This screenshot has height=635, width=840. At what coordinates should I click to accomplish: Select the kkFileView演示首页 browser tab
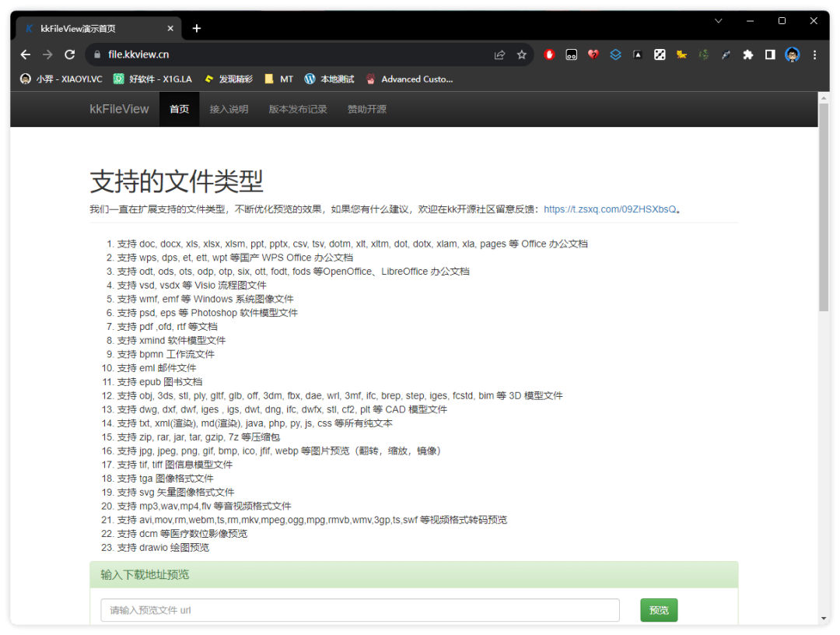[99, 28]
